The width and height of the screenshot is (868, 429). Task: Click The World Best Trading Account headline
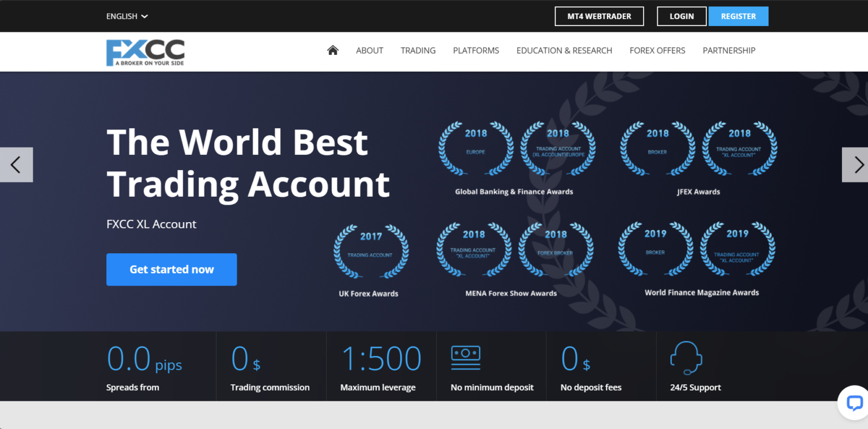coord(248,163)
